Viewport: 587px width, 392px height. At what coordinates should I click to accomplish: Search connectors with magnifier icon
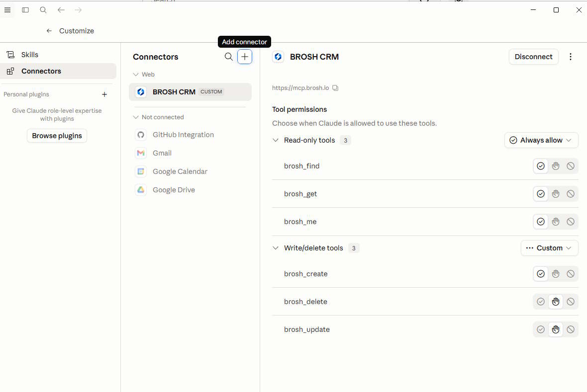(x=229, y=57)
